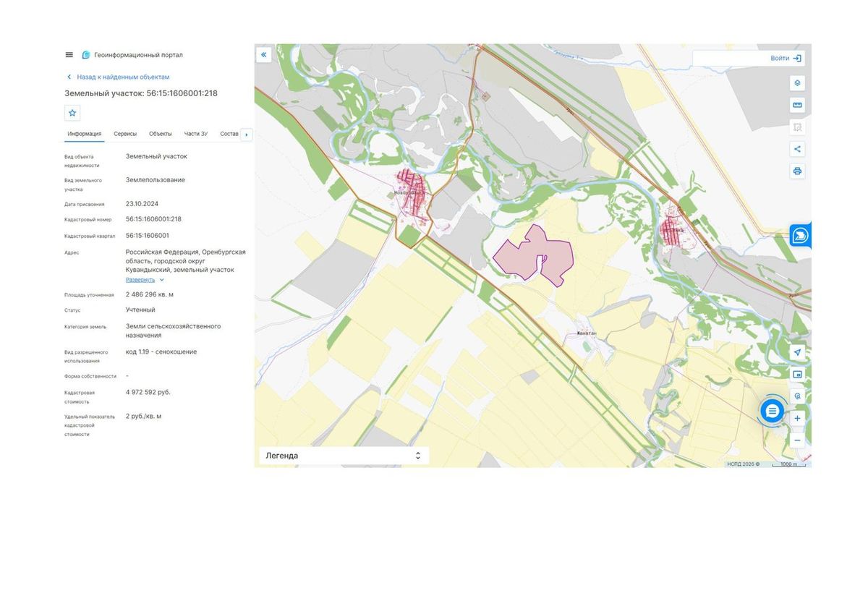Click the area selection tool icon
The image size is (868, 614).
tap(797, 127)
